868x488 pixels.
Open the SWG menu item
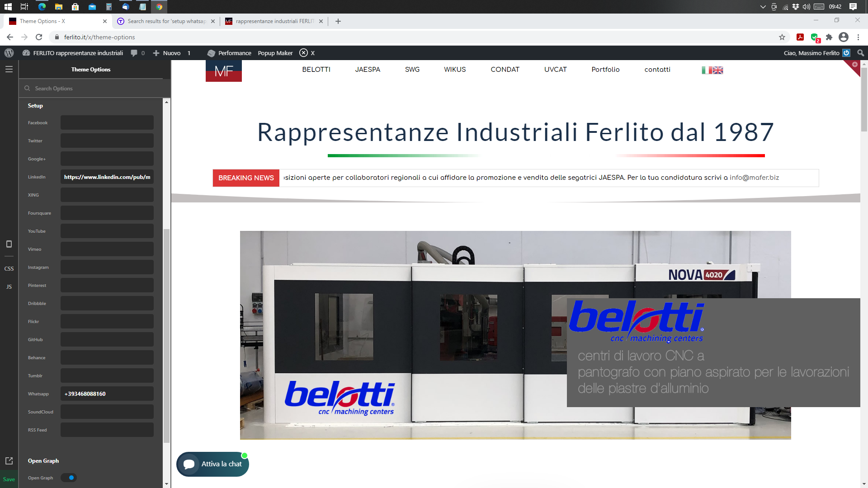[412, 70]
